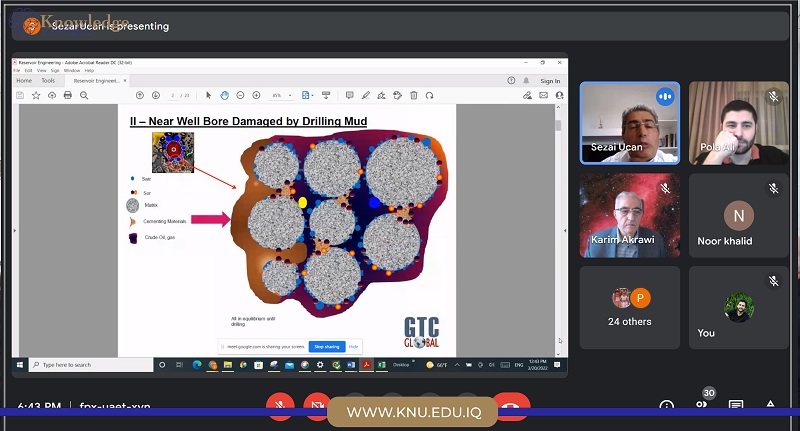Open the Help menu
Screen dimensions: 800x431
89,70
